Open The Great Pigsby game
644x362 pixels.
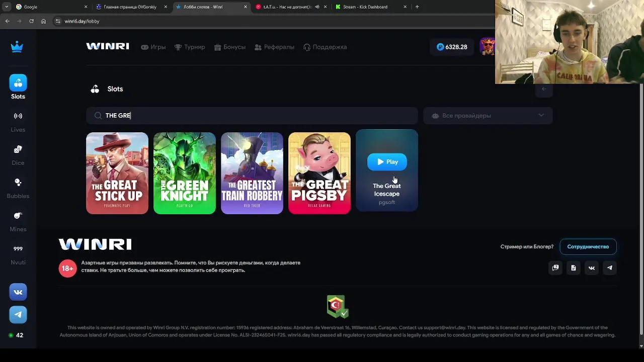(x=319, y=173)
